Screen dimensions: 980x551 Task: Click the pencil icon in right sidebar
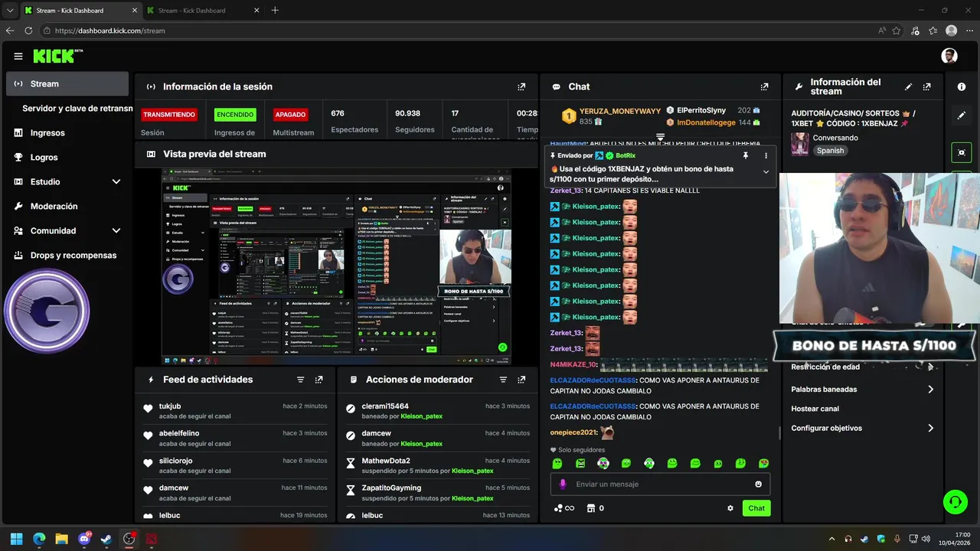tap(962, 116)
